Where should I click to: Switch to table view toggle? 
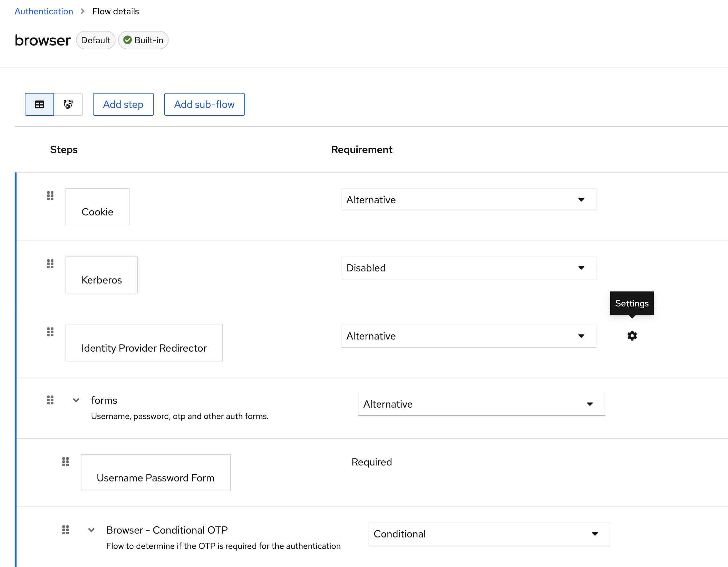[x=39, y=104]
